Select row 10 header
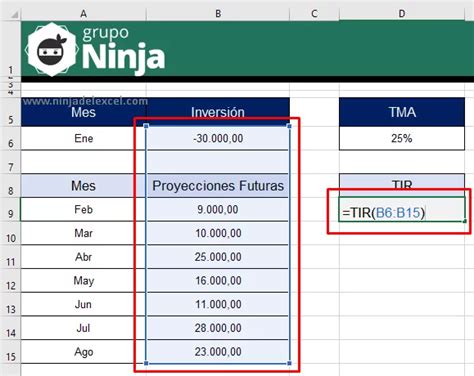The height and width of the screenshot is (376, 474). pos(10,233)
